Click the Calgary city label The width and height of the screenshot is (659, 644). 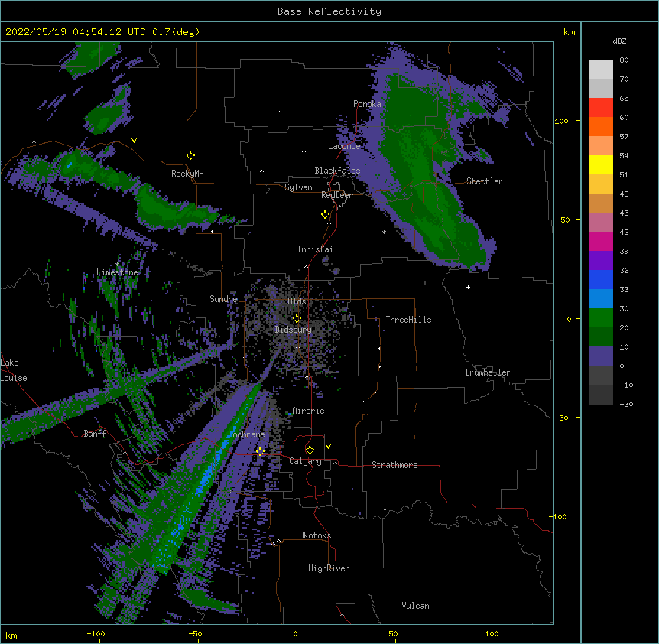(305, 461)
